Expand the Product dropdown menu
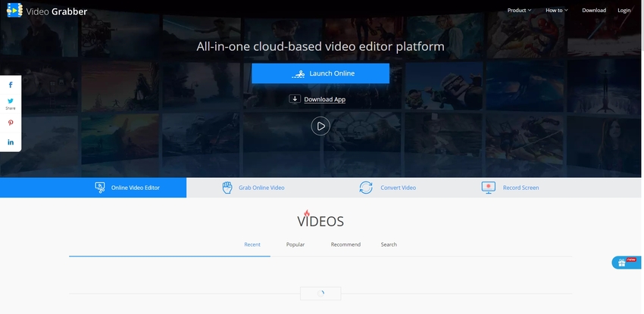The height and width of the screenshot is (314, 644). coord(519,11)
